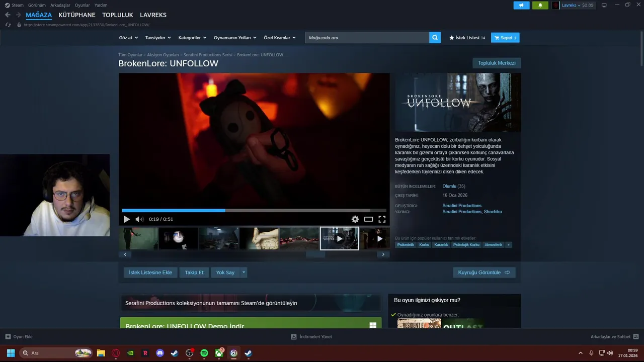Open Topluluk Merkezi button

click(497, 63)
